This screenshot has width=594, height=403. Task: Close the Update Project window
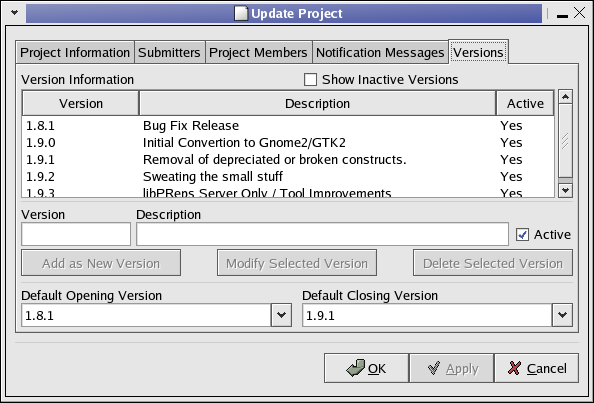[x=579, y=13]
